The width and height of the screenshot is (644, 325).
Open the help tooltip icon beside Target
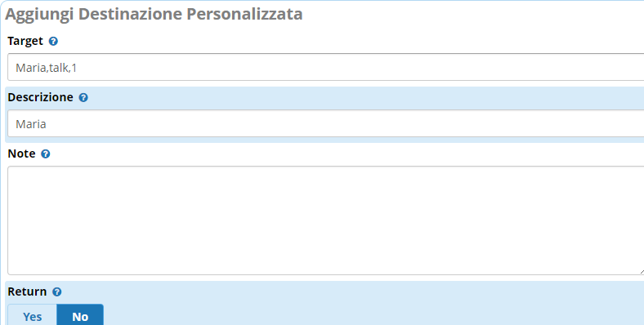point(53,41)
